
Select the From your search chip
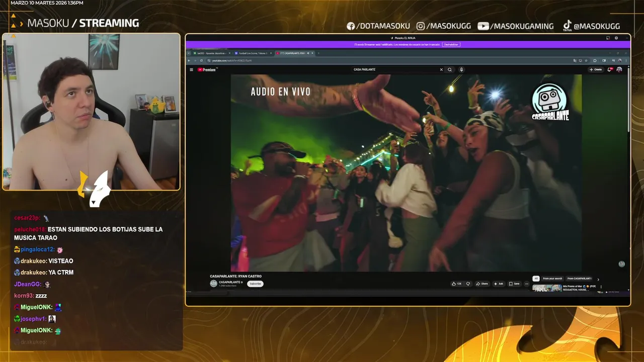point(552,279)
